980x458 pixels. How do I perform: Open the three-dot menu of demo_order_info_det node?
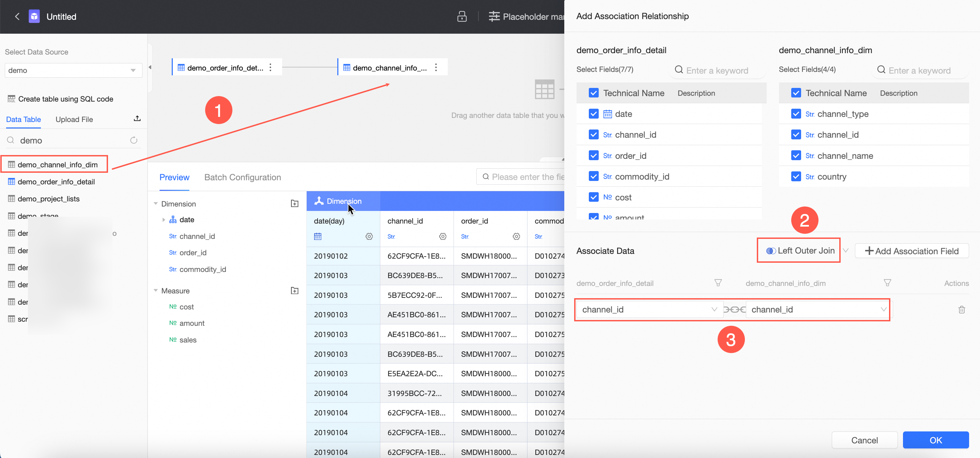[271, 67]
